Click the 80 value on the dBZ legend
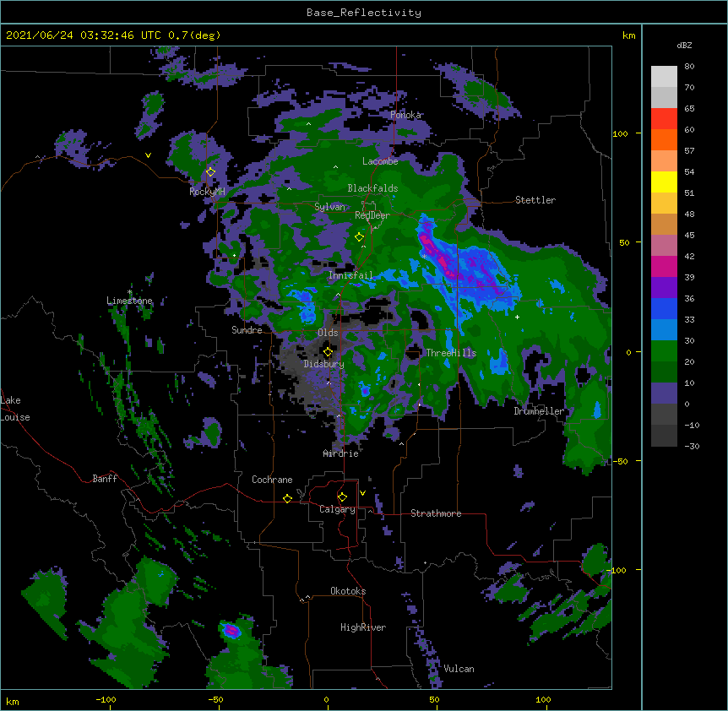The height and width of the screenshot is (711, 728). (x=689, y=67)
